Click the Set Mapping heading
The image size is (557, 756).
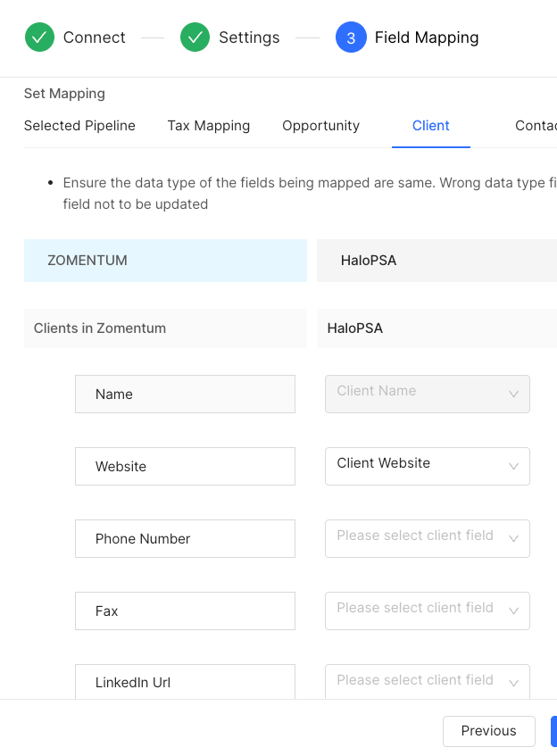click(64, 93)
